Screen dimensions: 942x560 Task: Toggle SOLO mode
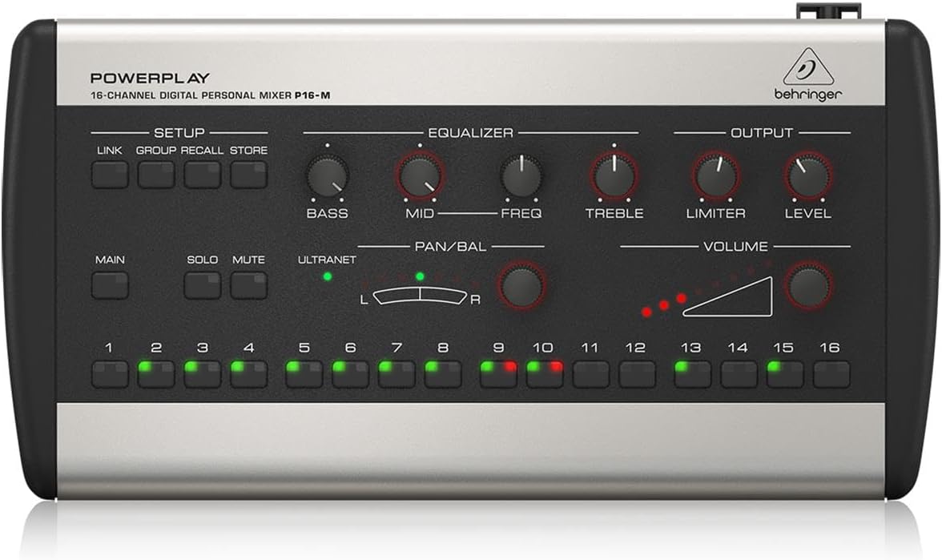[203, 283]
